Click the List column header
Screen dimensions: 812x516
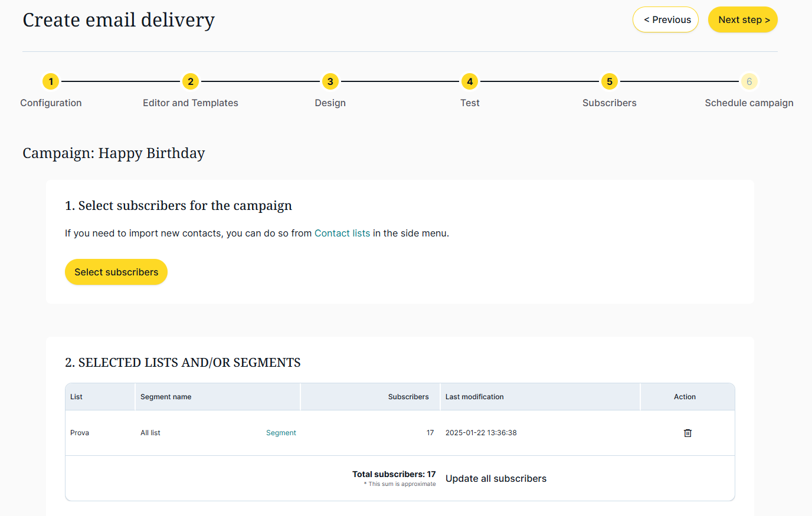76,397
